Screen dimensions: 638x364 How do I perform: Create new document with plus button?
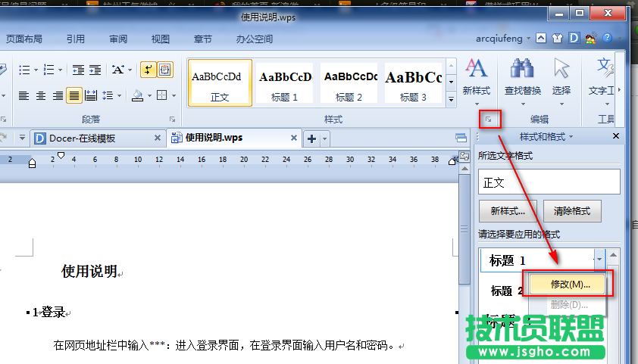click(311, 139)
